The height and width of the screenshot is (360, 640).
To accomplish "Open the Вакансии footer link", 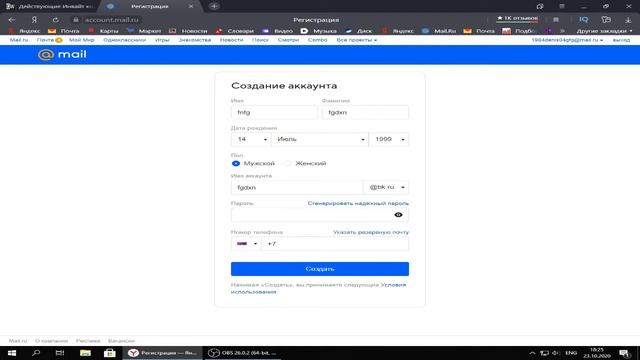I will [121, 340].
